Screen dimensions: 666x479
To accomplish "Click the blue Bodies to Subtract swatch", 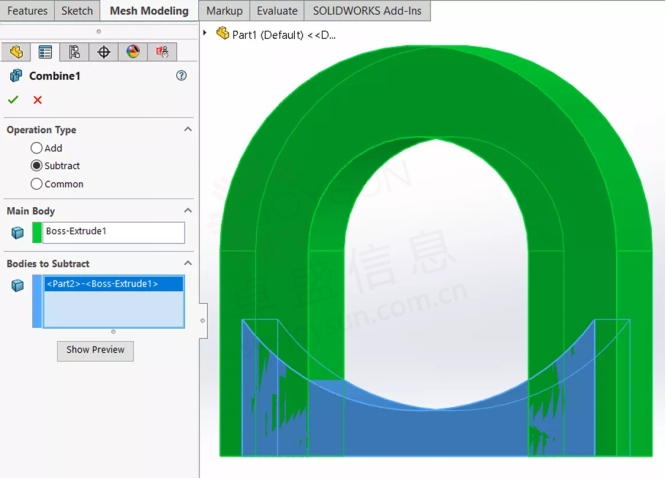I will [x=37, y=301].
